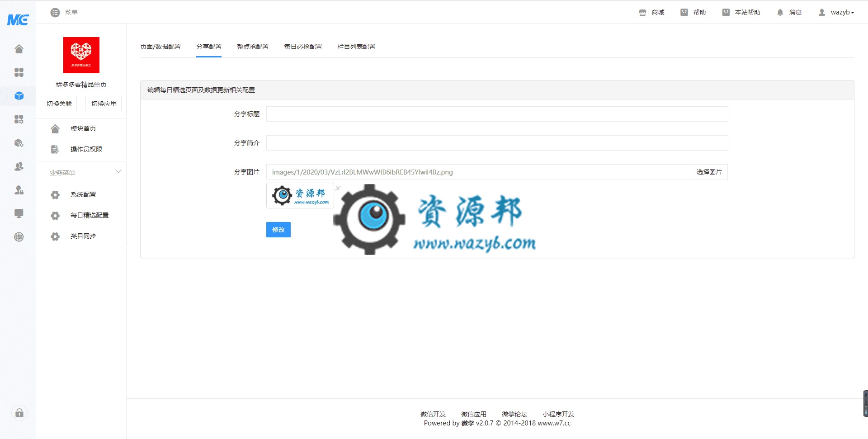Click the 模块首页 menu text

click(83, 128)
